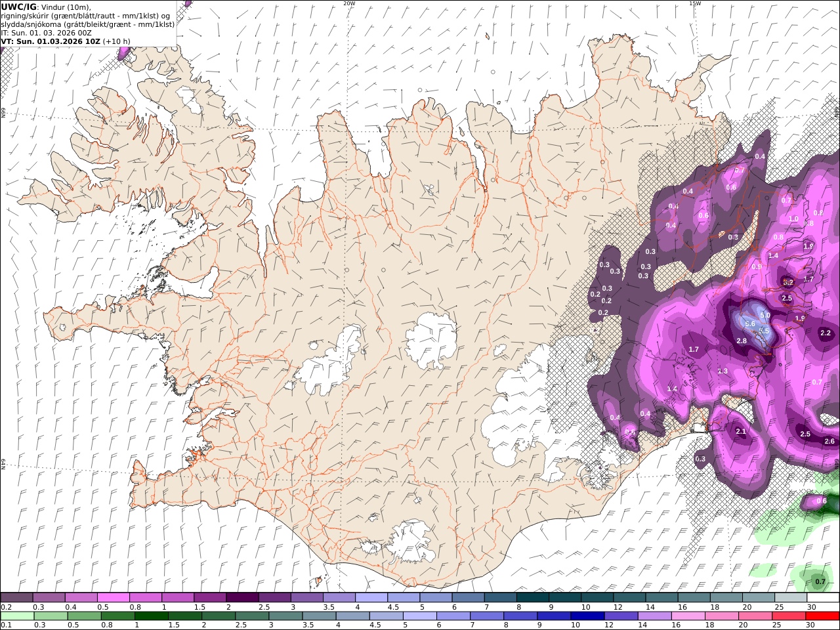Screen dimensions: 840x630
Task: Click the '2.8' precipitation value on the map
Action: (x=742, y=341)
